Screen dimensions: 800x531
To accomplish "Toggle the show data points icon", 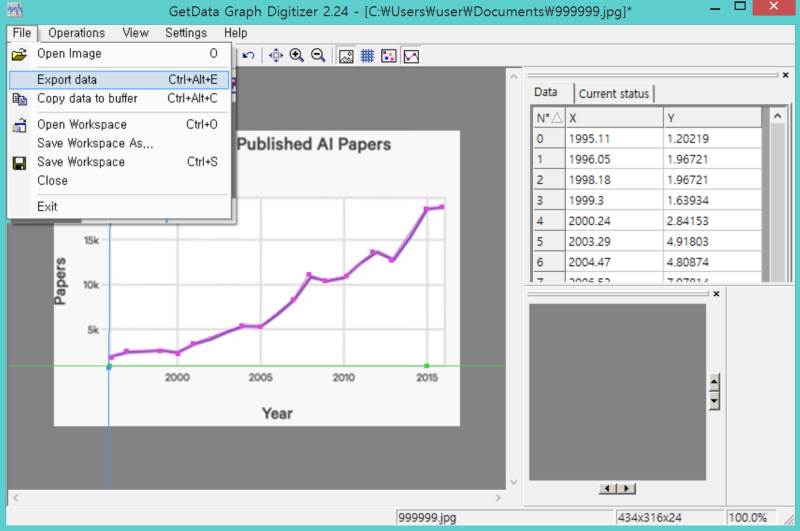I will point(389,56).
